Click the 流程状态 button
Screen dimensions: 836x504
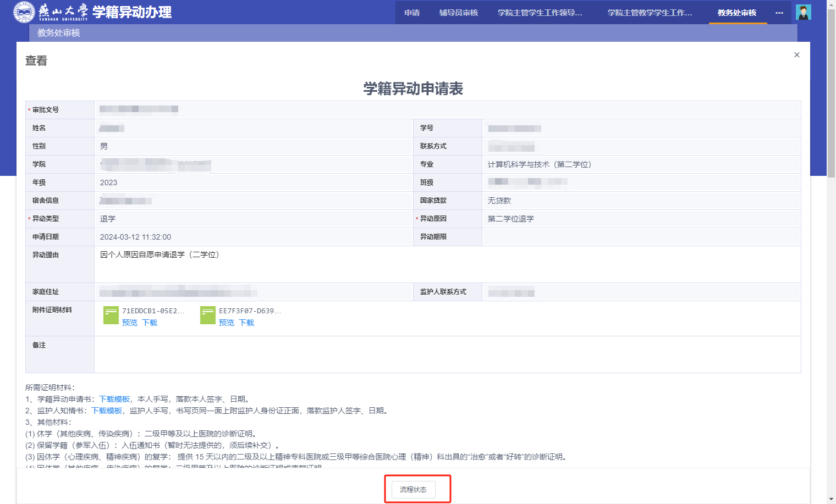[413, 489]
